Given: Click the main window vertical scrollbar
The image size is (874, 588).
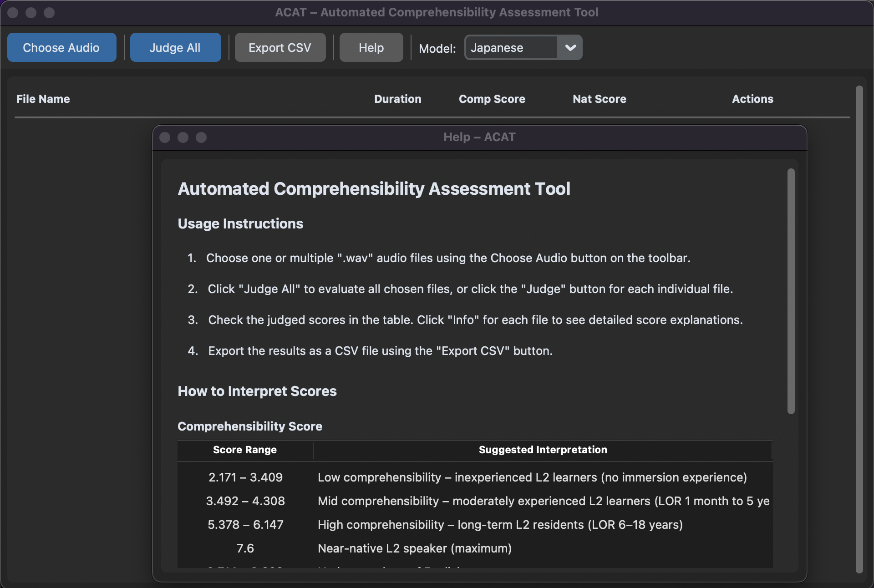Looking at the screenshot, I should (859, 329).
